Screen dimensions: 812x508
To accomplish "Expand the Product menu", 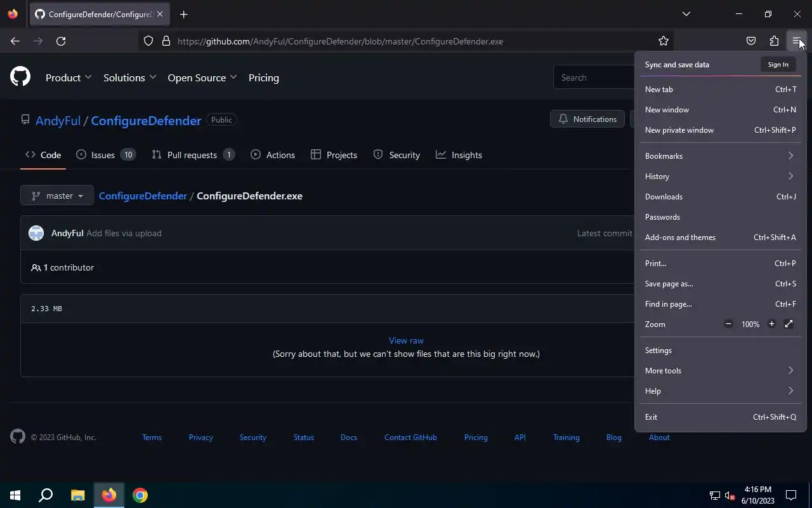I will (x=69, y=77).
